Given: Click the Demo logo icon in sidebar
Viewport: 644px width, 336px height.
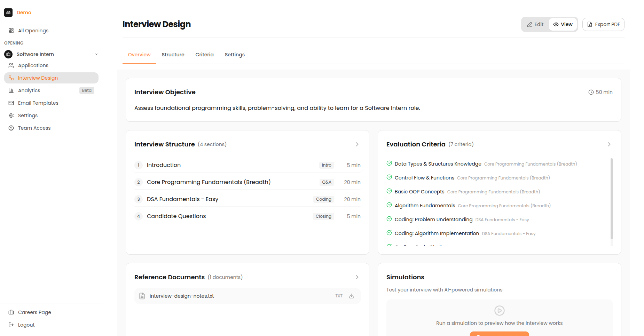Looking at the screenshot, I should click(8, 12).
